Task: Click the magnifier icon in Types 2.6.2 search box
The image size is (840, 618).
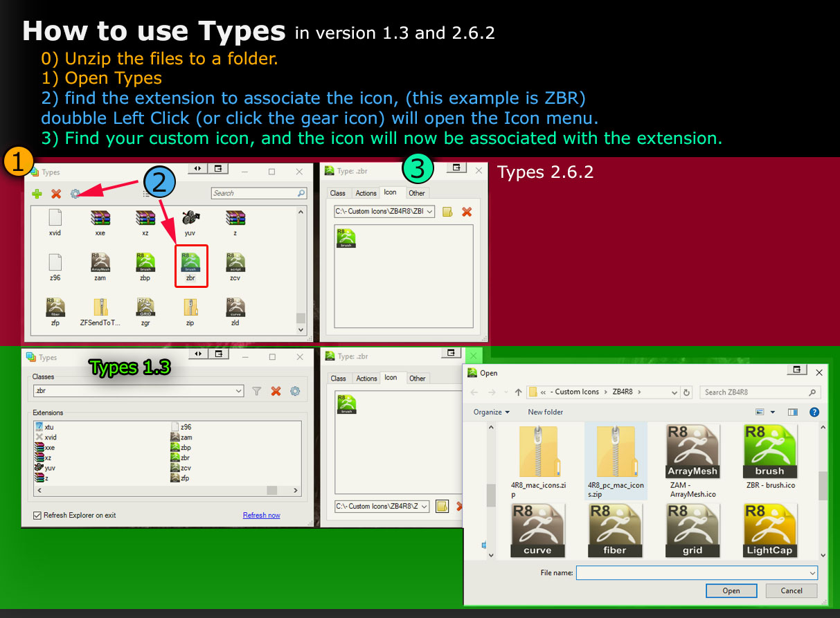Action: pyautogui.click(x=301, y=193)
